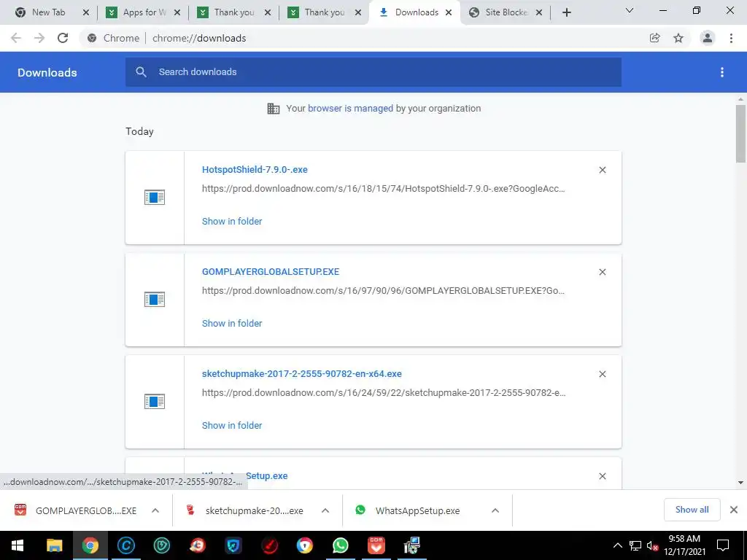Expand options for sketchupmake-20....exe shelf item
747x560 pixels.
tap(325, 510)
